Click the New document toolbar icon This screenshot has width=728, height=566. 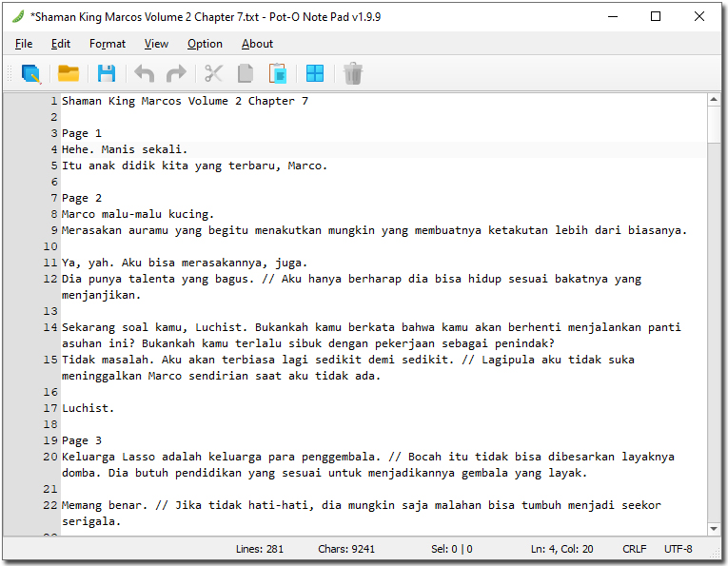[31, 74]
